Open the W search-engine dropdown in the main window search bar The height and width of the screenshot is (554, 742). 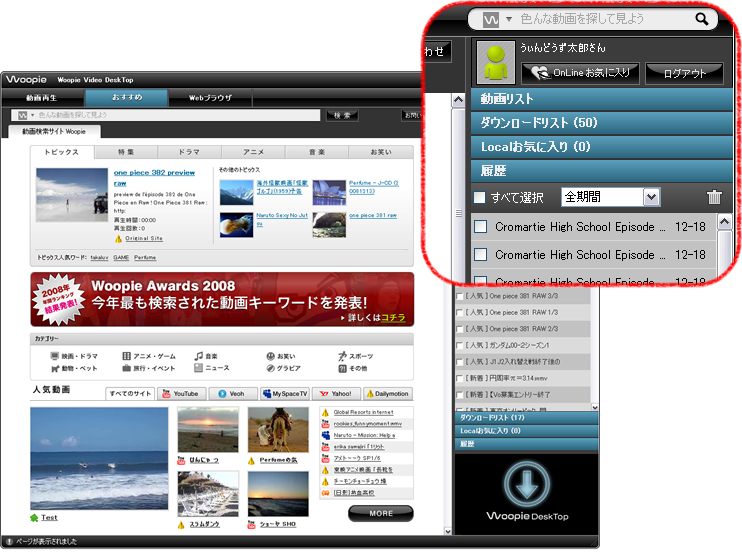(x=32, y=115)
